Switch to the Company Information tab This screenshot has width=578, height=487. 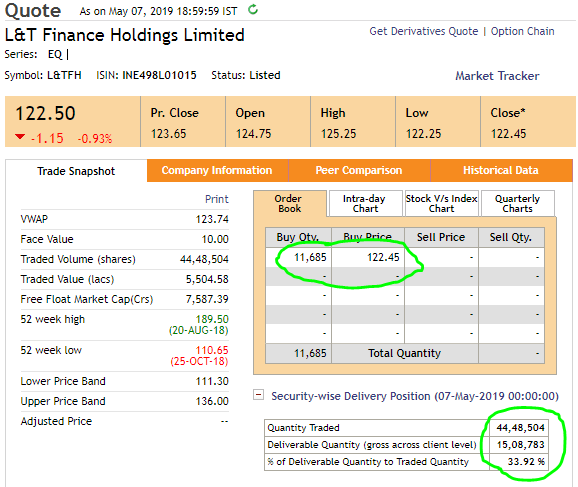click(217, 170)
